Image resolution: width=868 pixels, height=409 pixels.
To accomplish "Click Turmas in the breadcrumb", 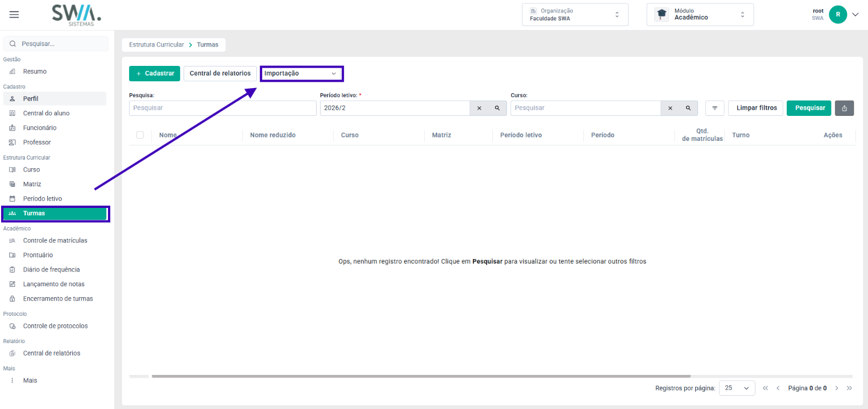I will coord(207,44).
